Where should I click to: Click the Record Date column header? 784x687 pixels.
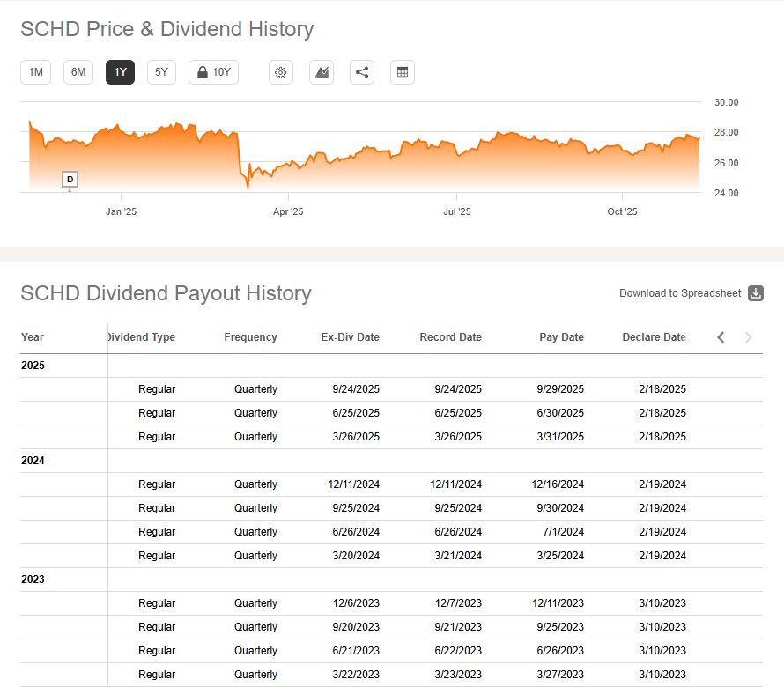(450, 337)
